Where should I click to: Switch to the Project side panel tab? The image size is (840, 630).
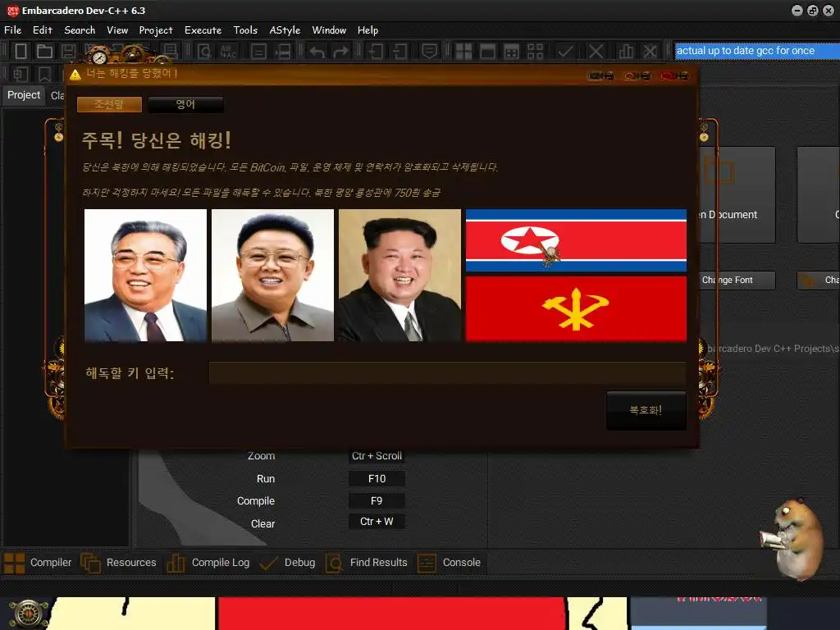coord(24,95)
